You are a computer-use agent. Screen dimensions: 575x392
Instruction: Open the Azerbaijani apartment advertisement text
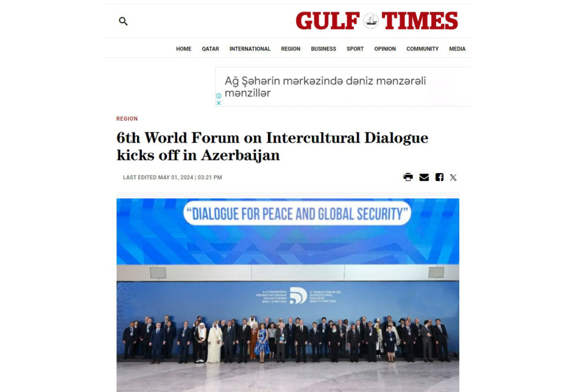[x=325, y=87]
